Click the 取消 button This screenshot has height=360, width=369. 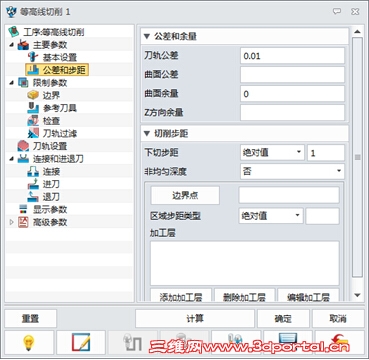point(338,319)
